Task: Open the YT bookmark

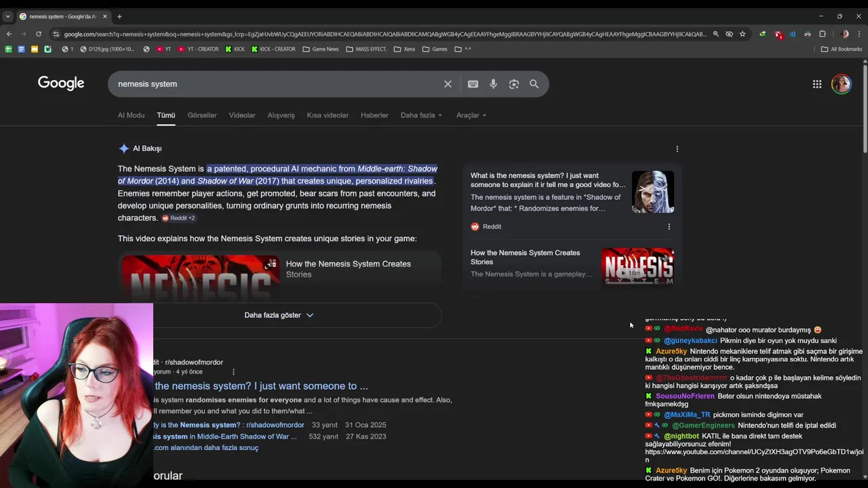Action: (163, 49)
